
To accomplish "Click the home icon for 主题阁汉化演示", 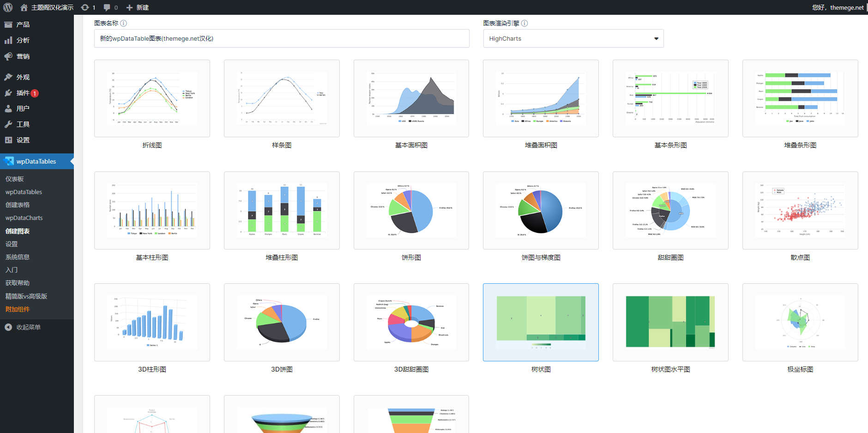I will [x=24, y=7].
